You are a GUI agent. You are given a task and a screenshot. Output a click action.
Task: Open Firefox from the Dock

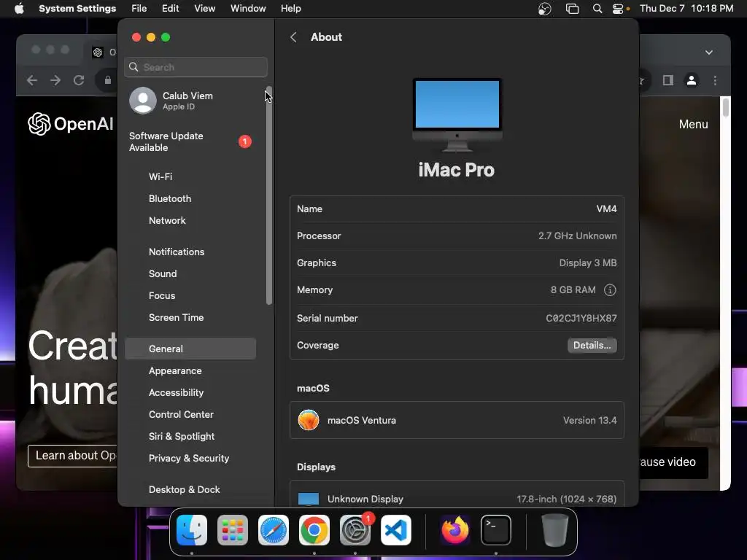click(455, 530)
